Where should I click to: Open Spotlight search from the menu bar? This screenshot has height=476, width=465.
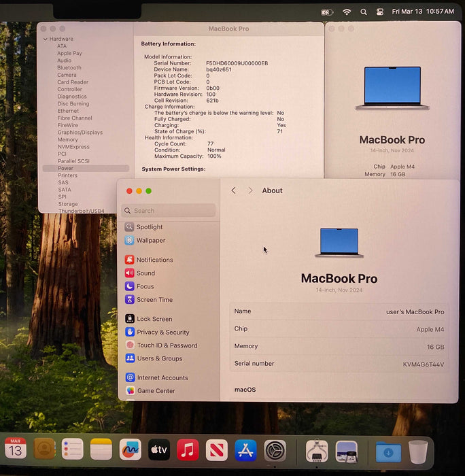[x=363, y=12]
